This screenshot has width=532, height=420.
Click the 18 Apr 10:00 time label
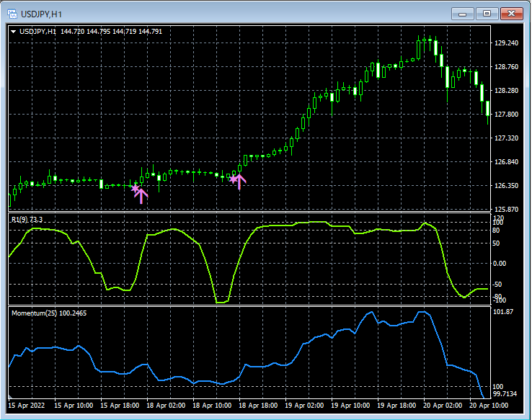click(213, 405)
